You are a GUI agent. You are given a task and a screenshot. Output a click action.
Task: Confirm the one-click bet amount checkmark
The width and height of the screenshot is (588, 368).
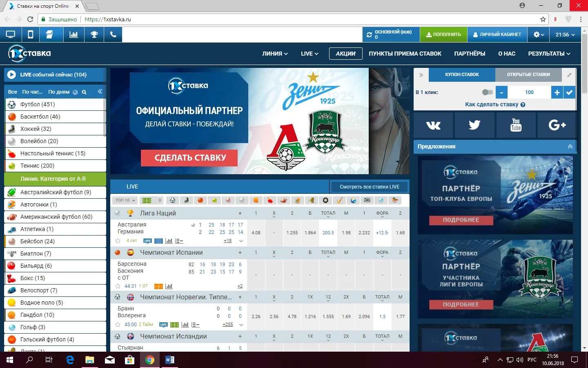pyautogui.click(x=569, y=92)
